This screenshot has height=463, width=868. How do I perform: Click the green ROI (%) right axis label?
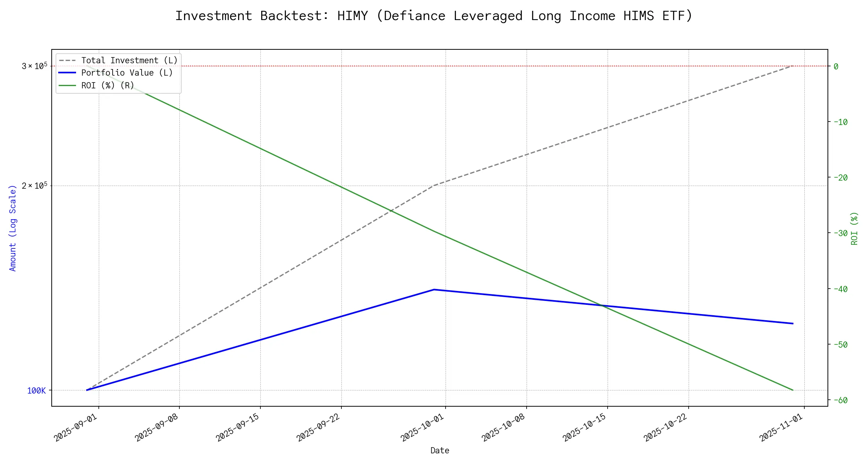click(x=854, y=228)
